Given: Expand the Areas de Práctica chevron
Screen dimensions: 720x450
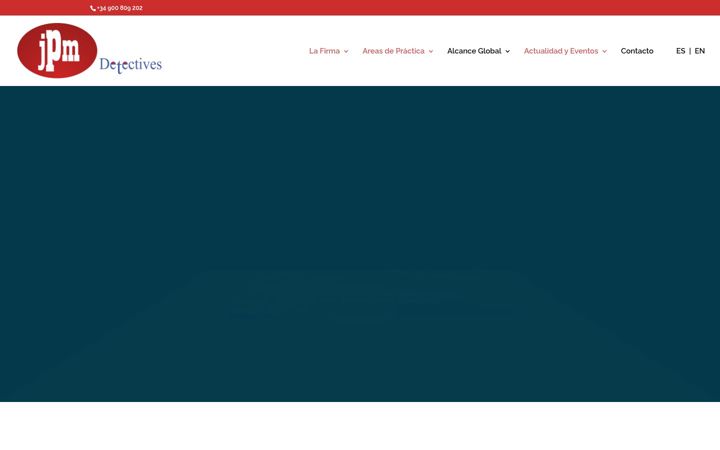Looking at the screenshot, I should 431,51.
